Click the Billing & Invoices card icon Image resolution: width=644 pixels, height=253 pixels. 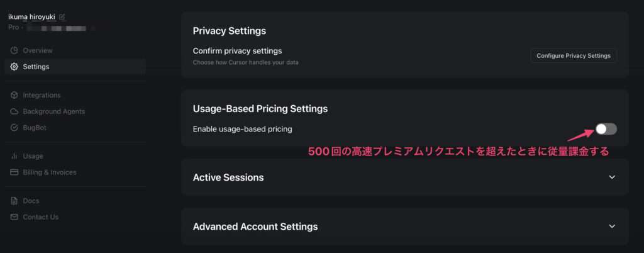(x=14, y=172)
